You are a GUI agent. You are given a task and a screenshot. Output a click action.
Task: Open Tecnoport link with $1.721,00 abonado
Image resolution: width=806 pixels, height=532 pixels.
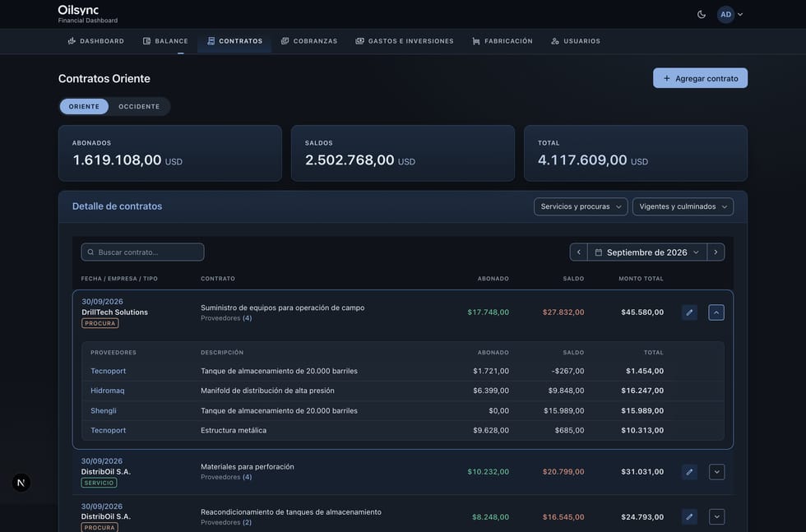(x=108, y=371)
